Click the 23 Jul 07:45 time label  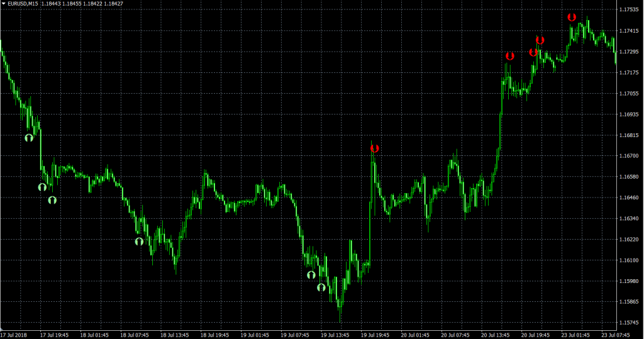point(616,335)
